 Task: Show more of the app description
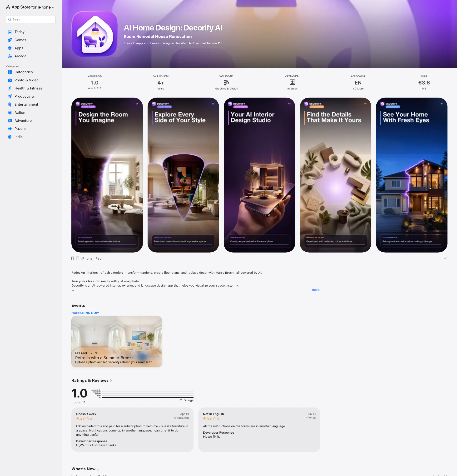point(316,290)
